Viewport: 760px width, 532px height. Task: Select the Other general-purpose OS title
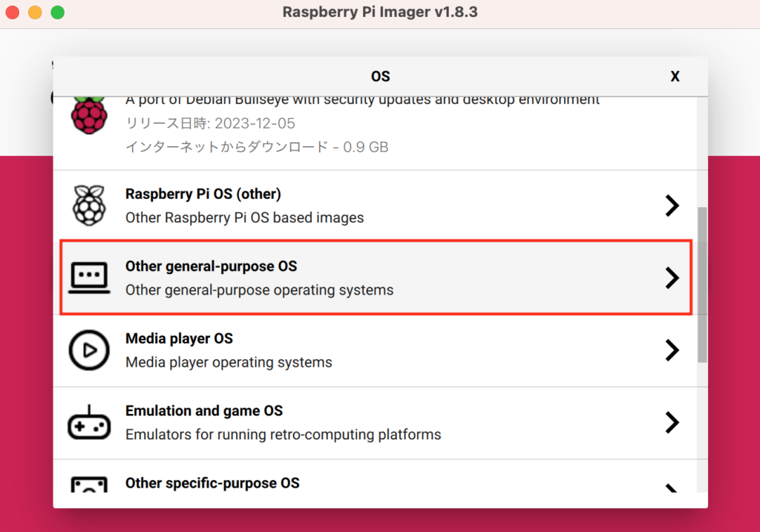pyautogui.click(x=212, y=266)
